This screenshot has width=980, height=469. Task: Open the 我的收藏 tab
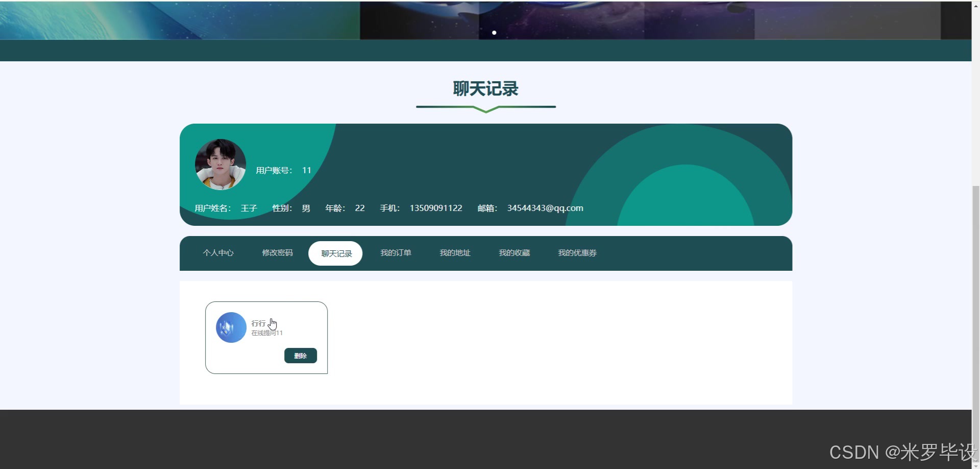click(514, 252)
